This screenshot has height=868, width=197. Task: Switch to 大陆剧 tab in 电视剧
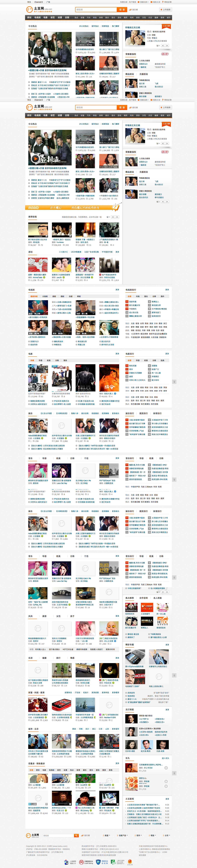(45, 296)
